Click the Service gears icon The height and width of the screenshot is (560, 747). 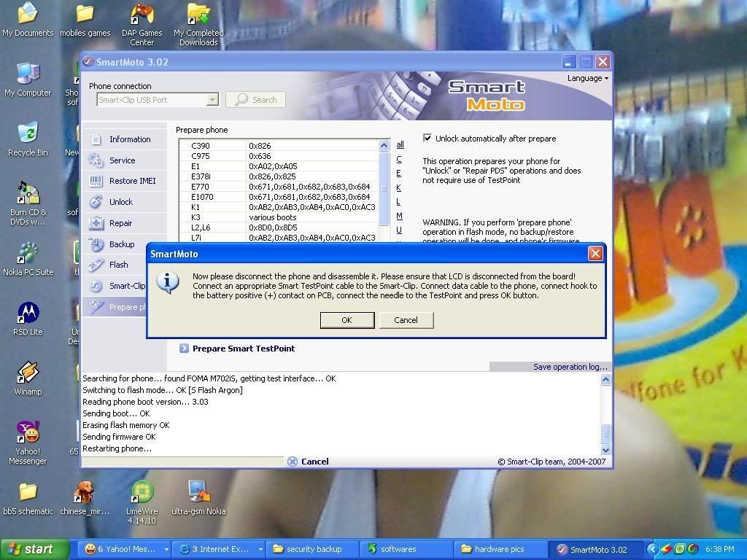click(96, 160)
